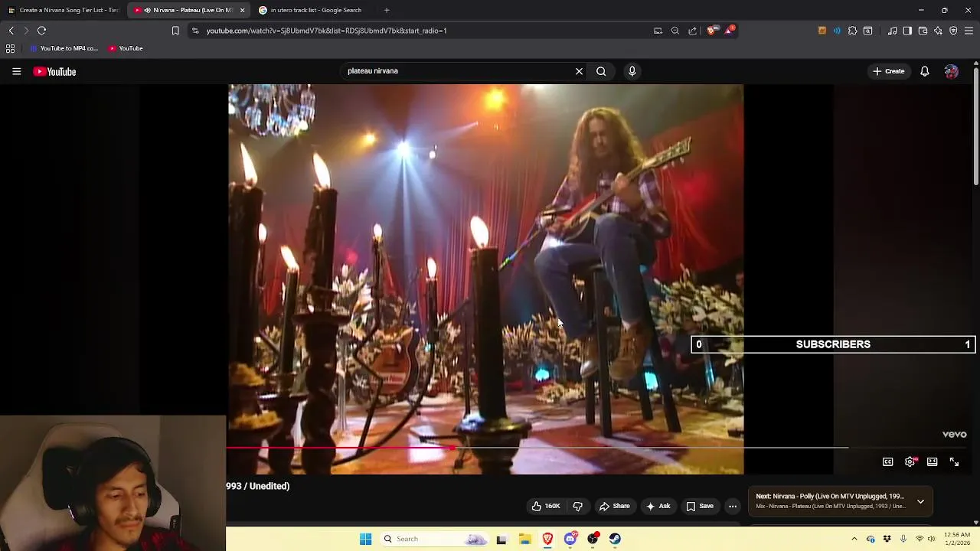This screenshot has width=980, height=551.
Task: Go forward with the browser forward arrow
Action: (x=26, y=31)
